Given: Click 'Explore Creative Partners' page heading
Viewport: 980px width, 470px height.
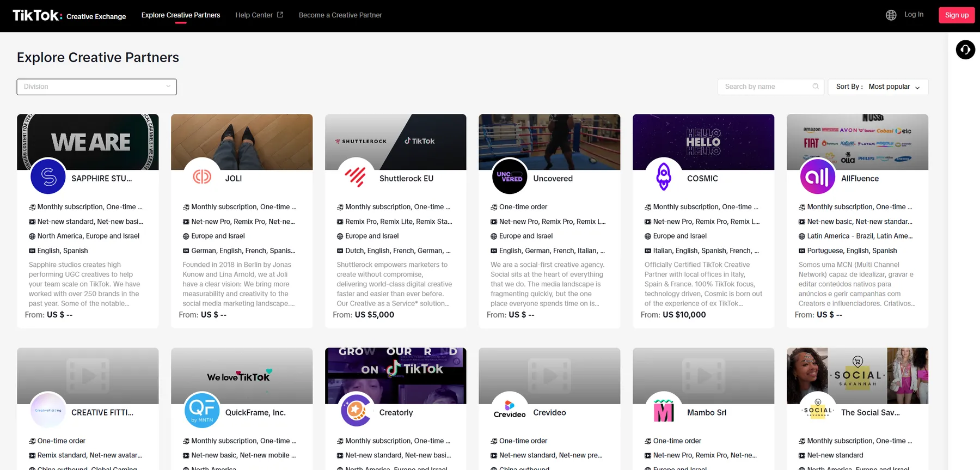Looking at the screenshot, I should pyautogui.click(x=98, y=57).
